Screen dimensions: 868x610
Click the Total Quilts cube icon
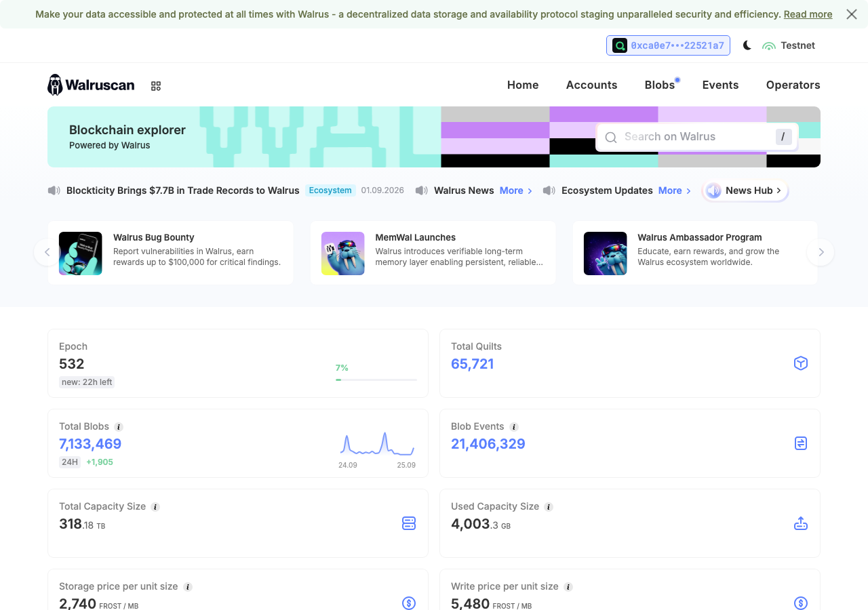[x=801, y=363]
